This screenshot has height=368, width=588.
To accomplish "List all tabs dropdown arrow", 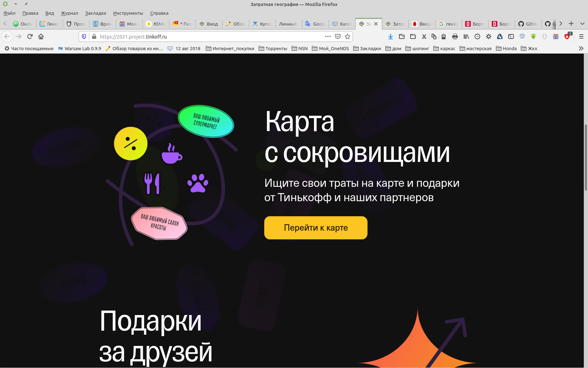I will [x=582, y=23].
